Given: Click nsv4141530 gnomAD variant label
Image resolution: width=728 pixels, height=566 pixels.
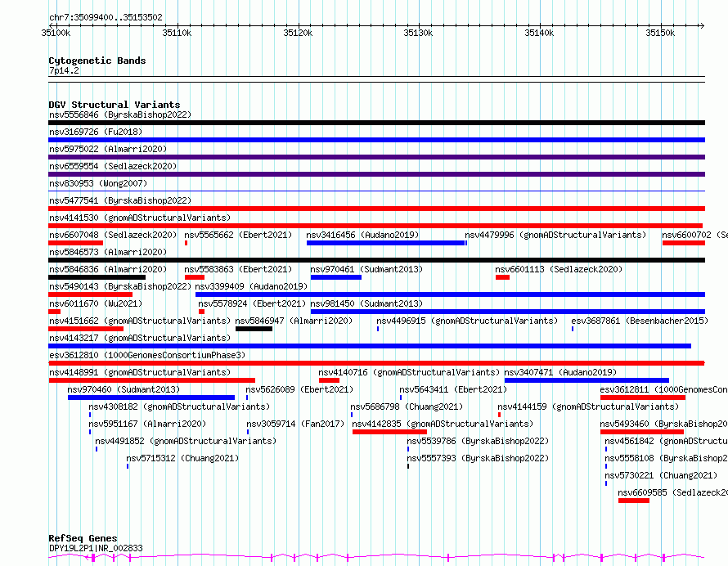Looking at the screenshot, I should [140, 218].
